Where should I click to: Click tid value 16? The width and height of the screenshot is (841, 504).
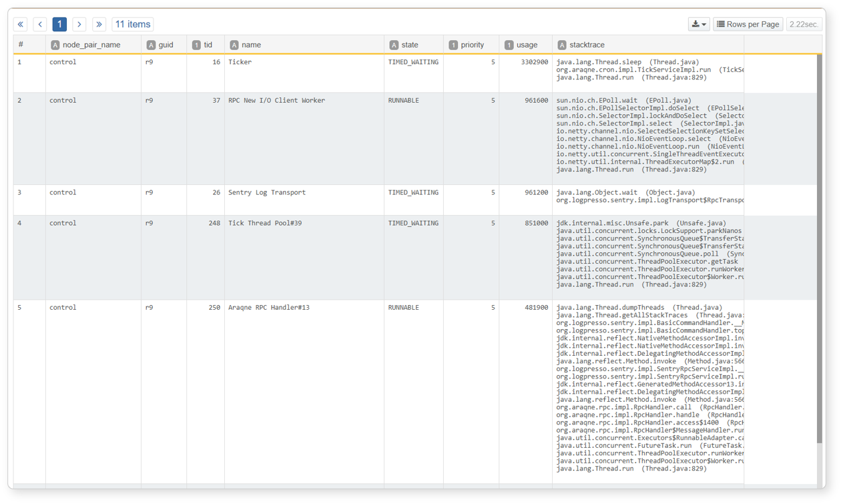tap(216, 62)
